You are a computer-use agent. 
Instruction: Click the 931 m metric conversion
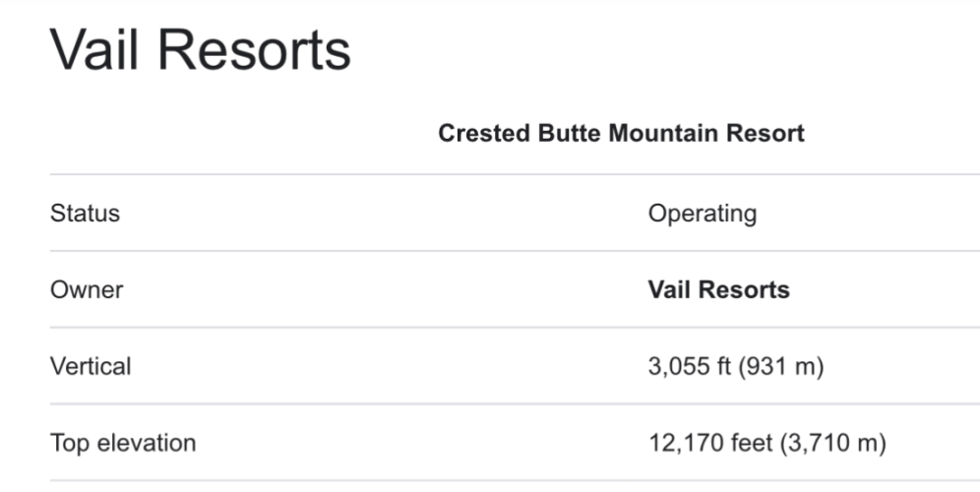[780, 367]
